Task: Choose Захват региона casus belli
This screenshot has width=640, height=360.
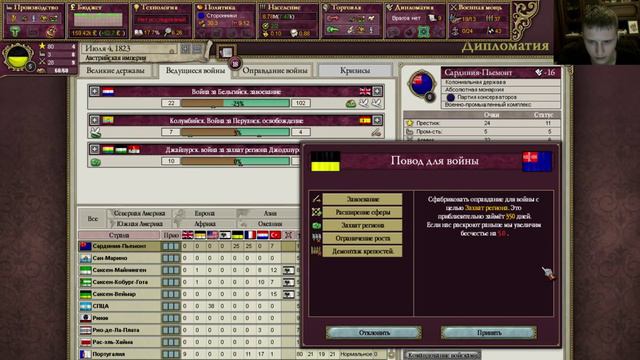Action: pyautogui.click(x=362, y=225)
